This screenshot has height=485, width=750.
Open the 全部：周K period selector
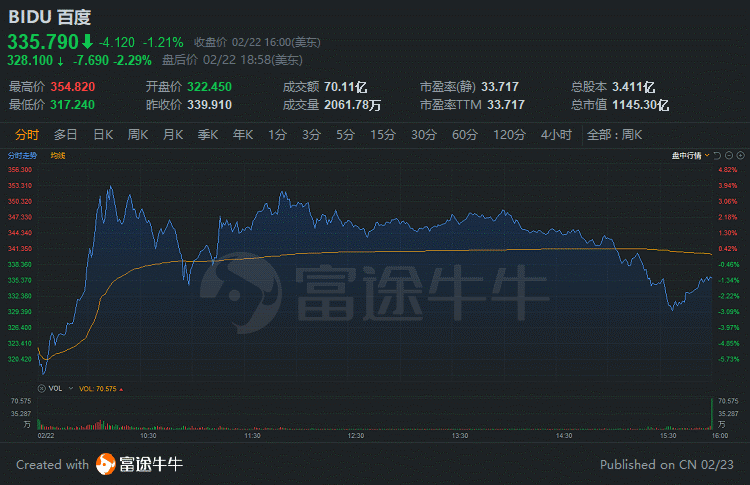click(613, 134)
